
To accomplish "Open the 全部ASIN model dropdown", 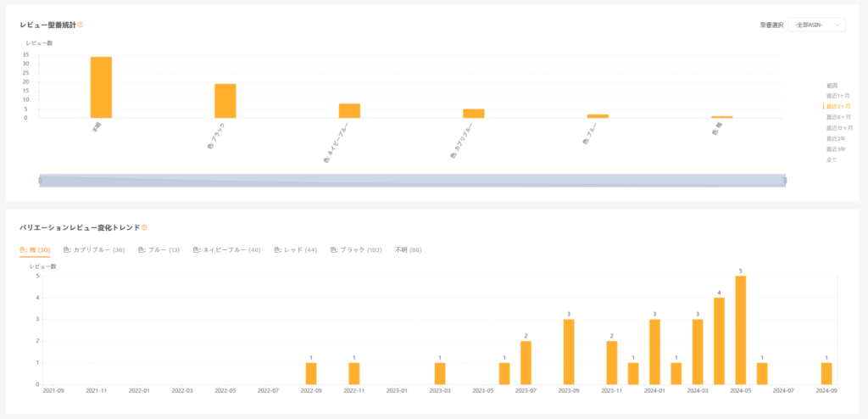I will coord(815,25).
